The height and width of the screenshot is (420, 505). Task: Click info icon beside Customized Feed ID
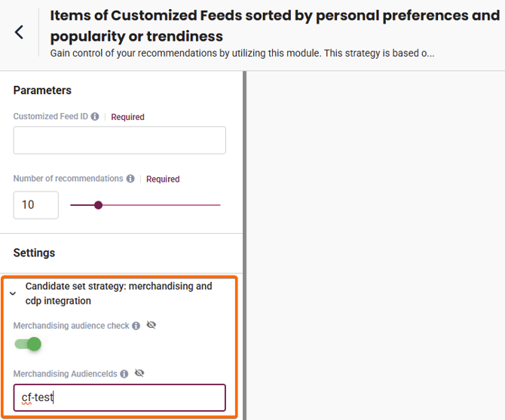tap(95, 117)
